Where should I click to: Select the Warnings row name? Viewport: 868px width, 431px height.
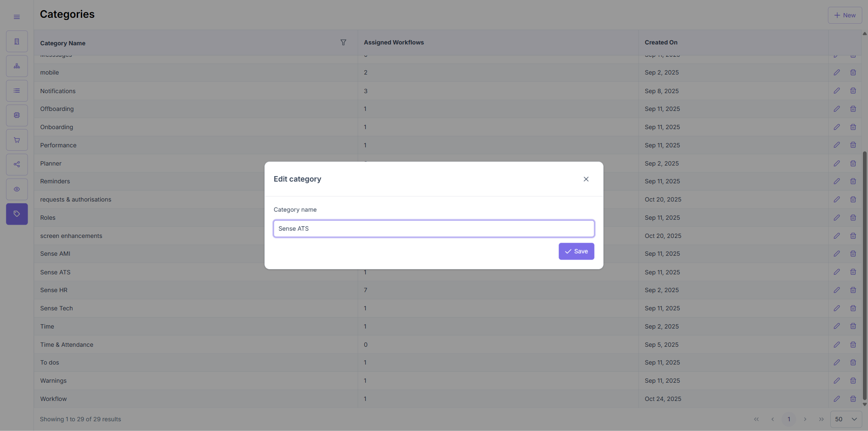tap(53, 381)
